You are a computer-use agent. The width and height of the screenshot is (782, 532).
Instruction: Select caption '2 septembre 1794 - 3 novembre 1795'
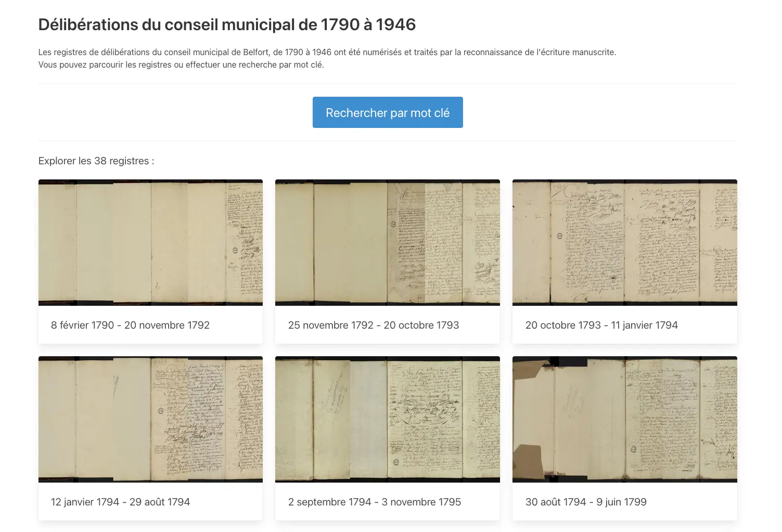click(x=375, y=502)
